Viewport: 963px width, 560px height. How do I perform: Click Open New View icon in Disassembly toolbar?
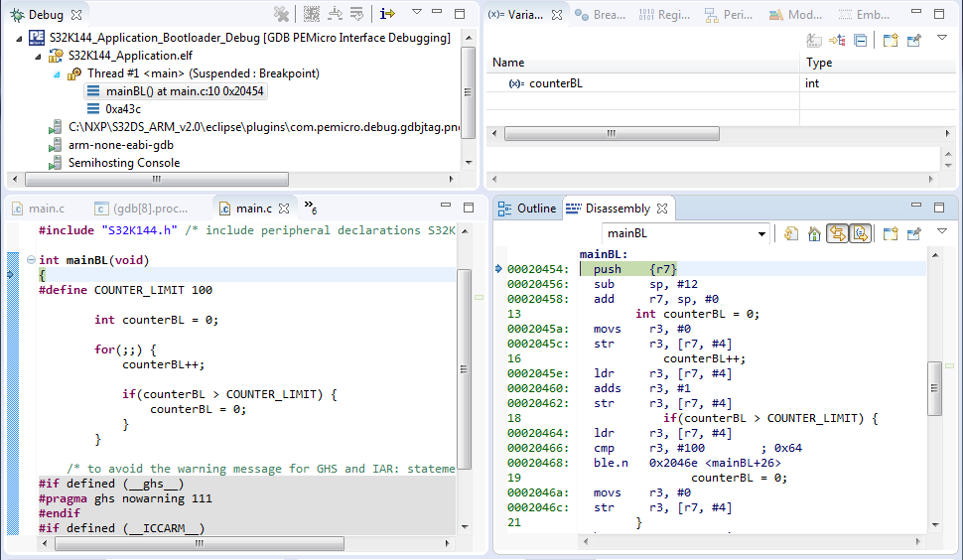(891, 233)
